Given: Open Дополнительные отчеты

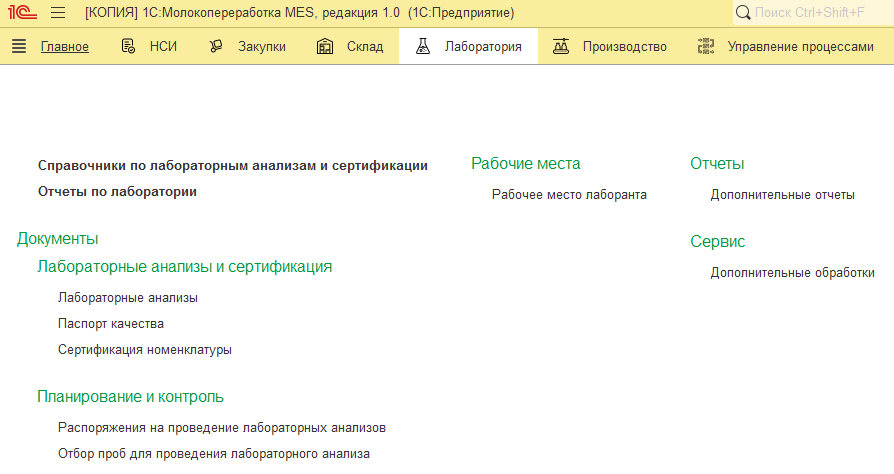Looking at the screenshot, I should pos(782,195).
